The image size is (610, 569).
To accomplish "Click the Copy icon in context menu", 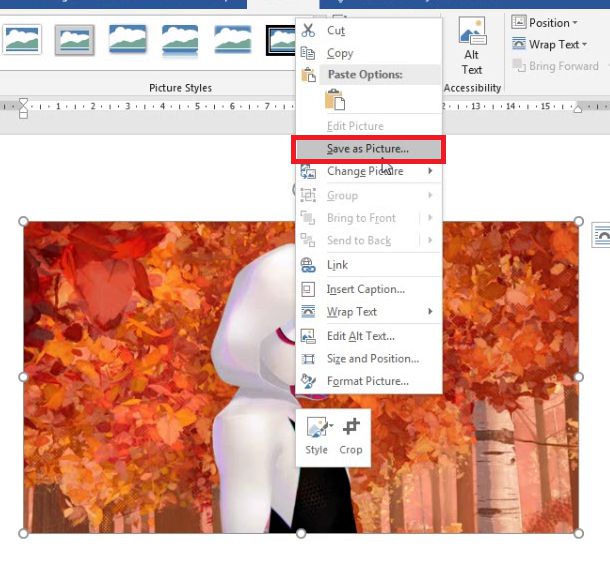I will (x=308, y=53).
